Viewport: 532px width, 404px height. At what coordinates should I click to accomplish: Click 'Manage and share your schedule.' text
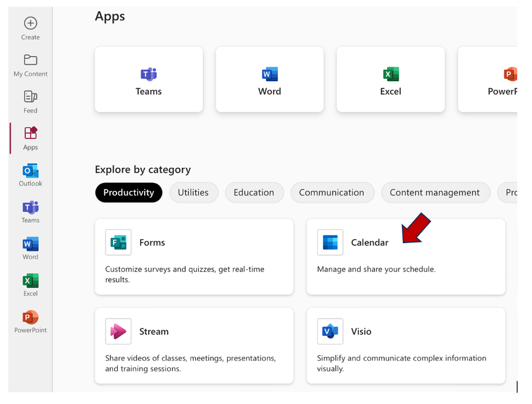376,269
